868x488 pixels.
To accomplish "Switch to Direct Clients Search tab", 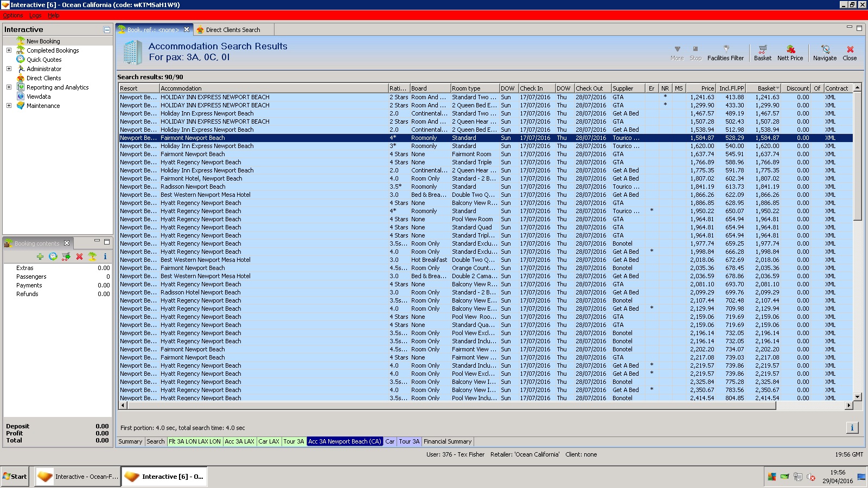I will point(233,30).
